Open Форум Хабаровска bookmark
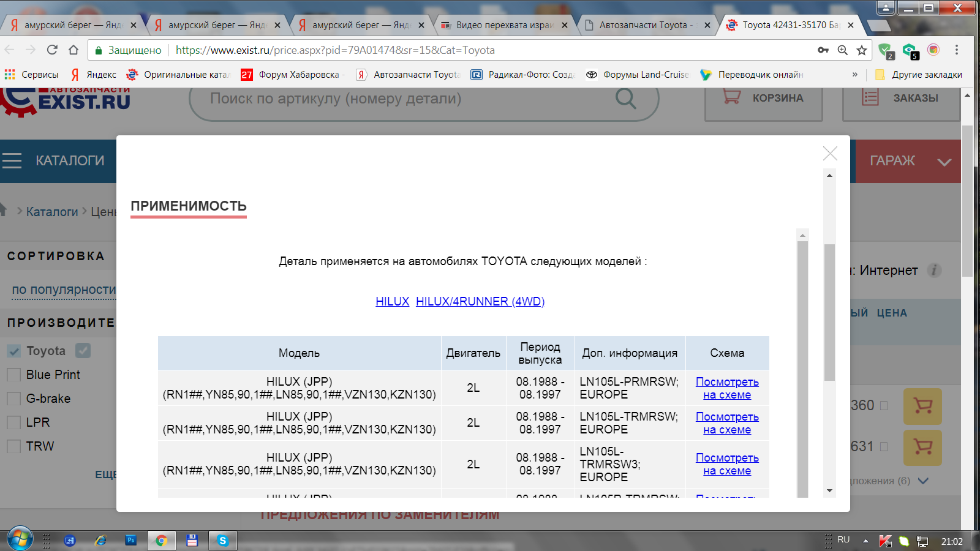The image size is (980, 551). pyautogui.click(x=293, y=75)
